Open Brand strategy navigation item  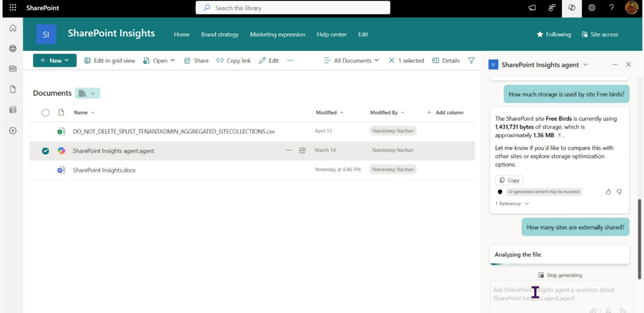219,35
